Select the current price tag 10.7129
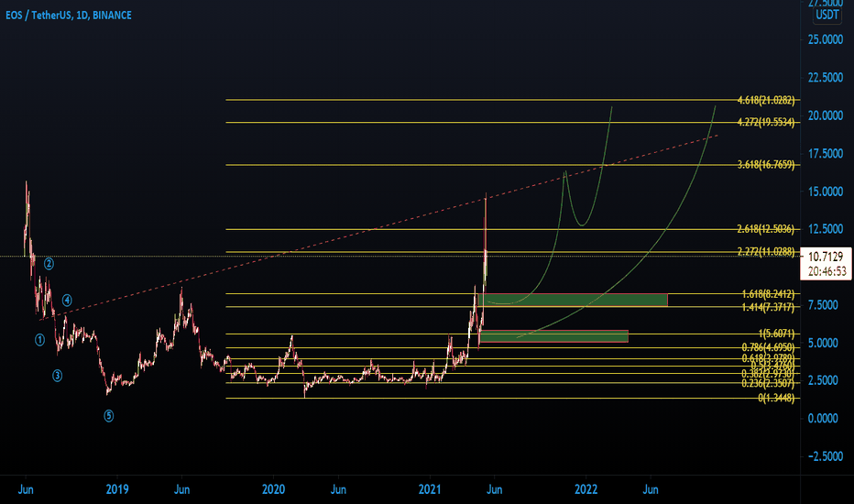Viewport: 854px width, 504px height. coord(826,257)
